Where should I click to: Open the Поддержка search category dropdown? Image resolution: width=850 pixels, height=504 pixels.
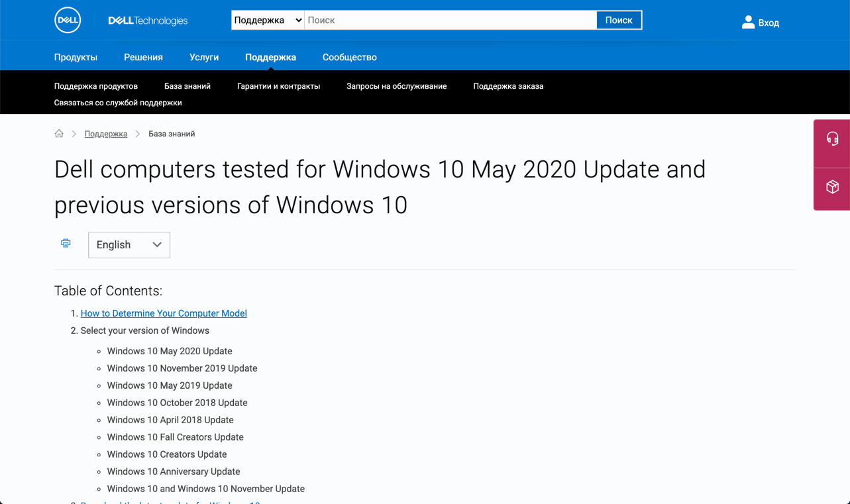point(268,21)
